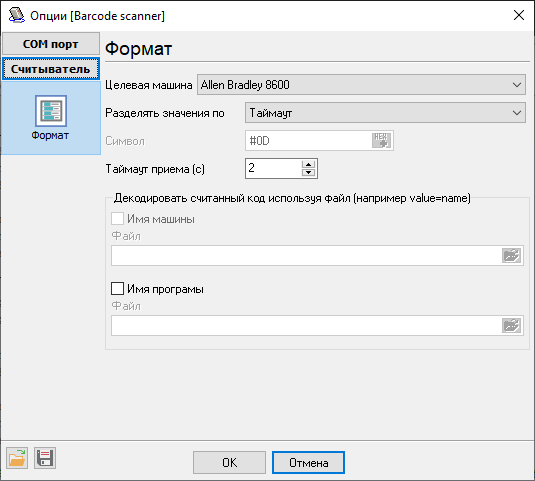Click the Таймаут приема number field
The image size is (535, 481).
click(273, 168)
